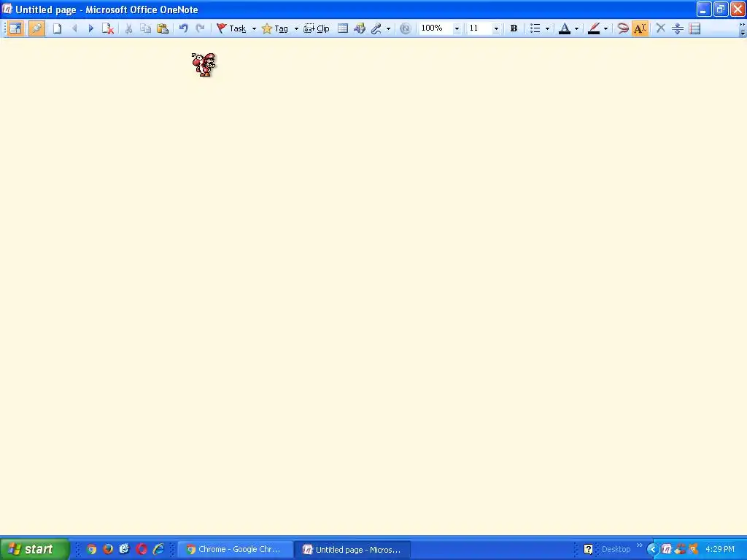Paste clipboard contents with Paste icon

(x=163, y=28)
